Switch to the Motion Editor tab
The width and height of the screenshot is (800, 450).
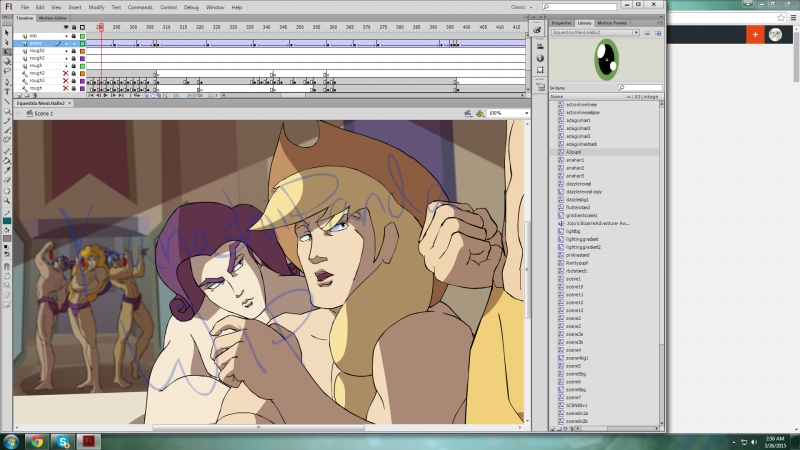pos(53,18)
